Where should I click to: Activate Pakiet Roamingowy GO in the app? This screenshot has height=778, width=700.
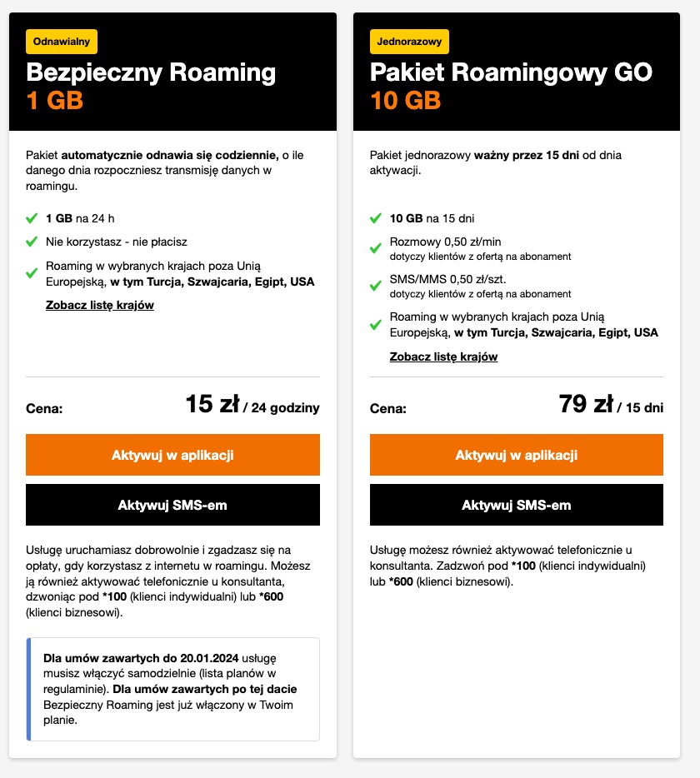(517, 455)
